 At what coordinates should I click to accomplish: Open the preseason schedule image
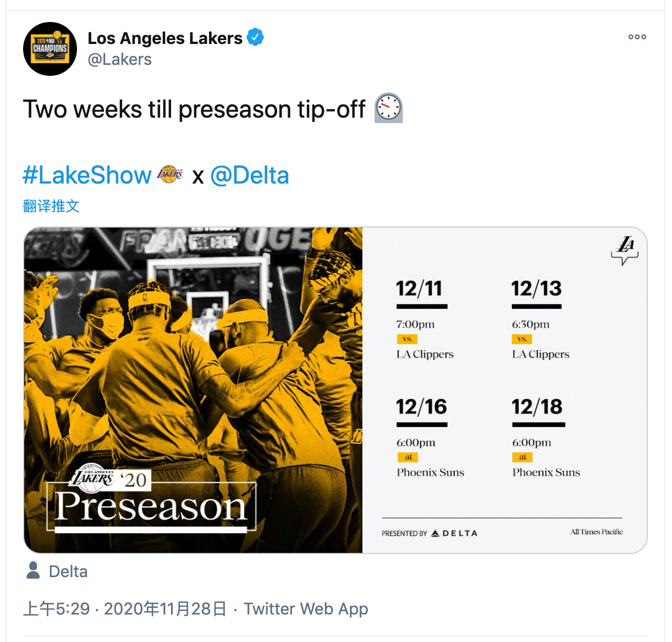335,390
